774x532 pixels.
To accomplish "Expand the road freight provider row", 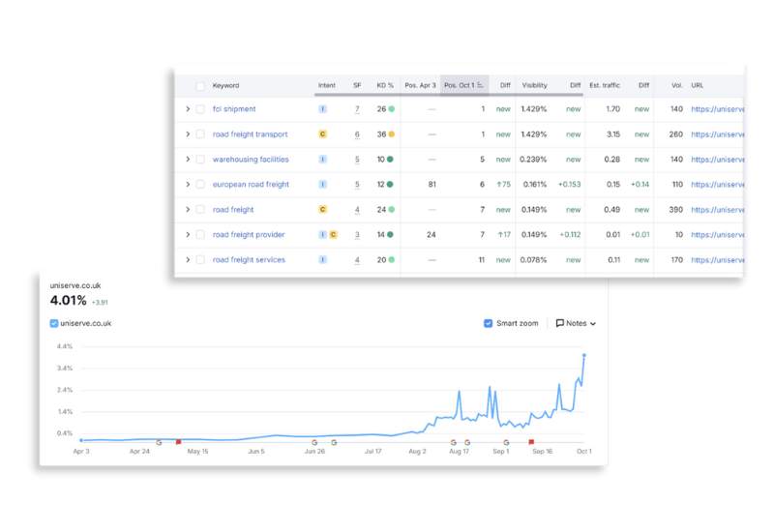I will (x=188, y=235).
